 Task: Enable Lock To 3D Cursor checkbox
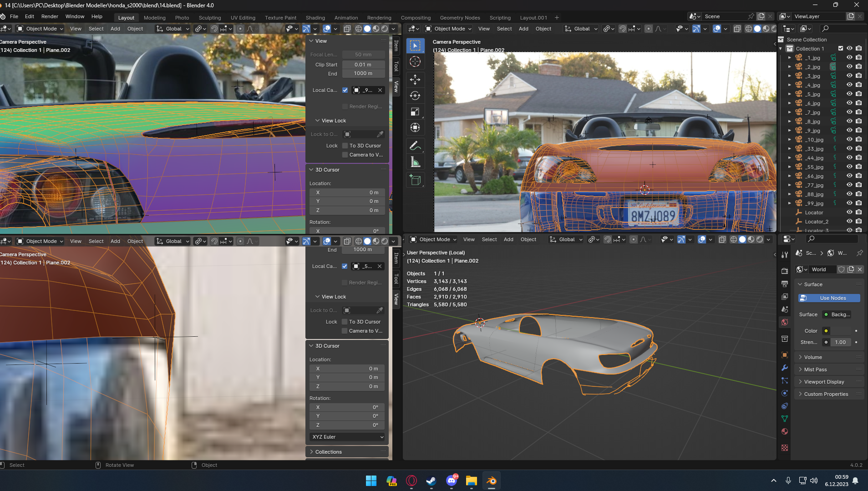click(x=345, y=146)
